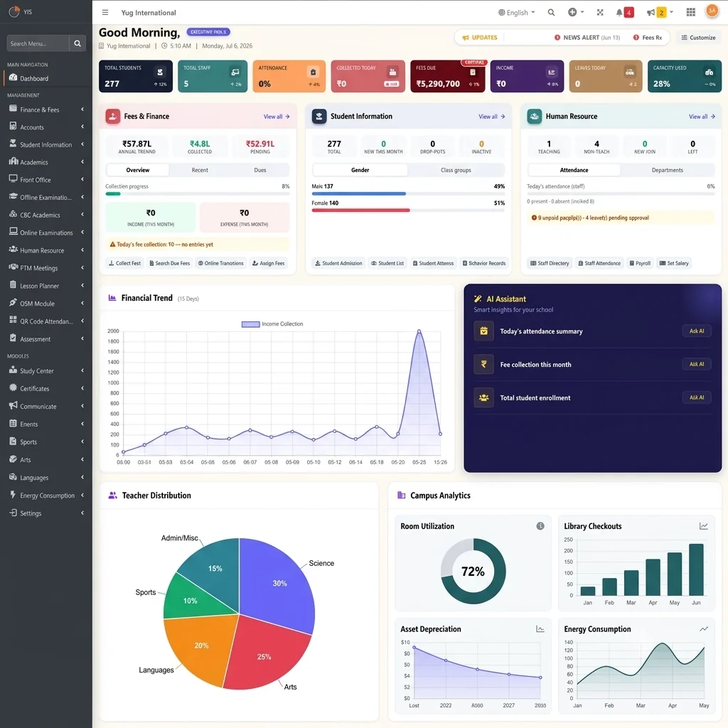728x728 pixels.
Task: Click the Student Information card icon
Action: pyautogui.click(x=319, y=116)
